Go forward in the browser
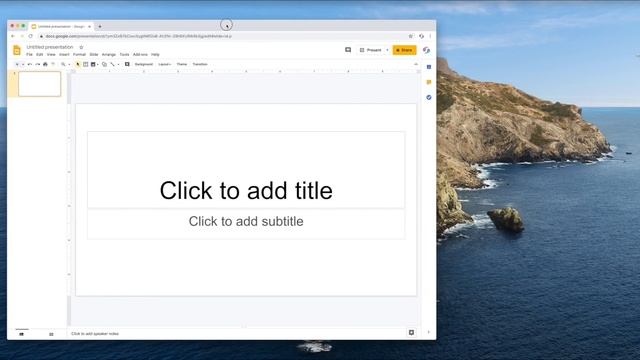Image resolution: width=640 pixels, height=360 pixels. (22, 36)
